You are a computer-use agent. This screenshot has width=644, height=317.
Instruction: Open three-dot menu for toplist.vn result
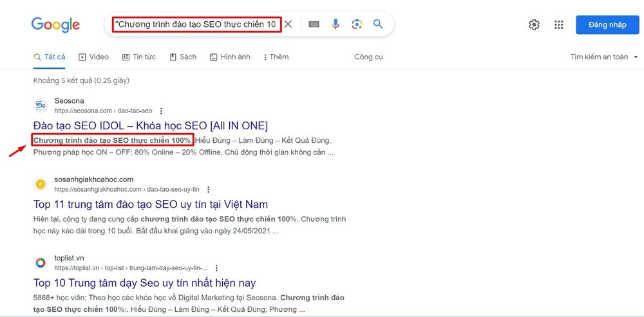point(216,268)
